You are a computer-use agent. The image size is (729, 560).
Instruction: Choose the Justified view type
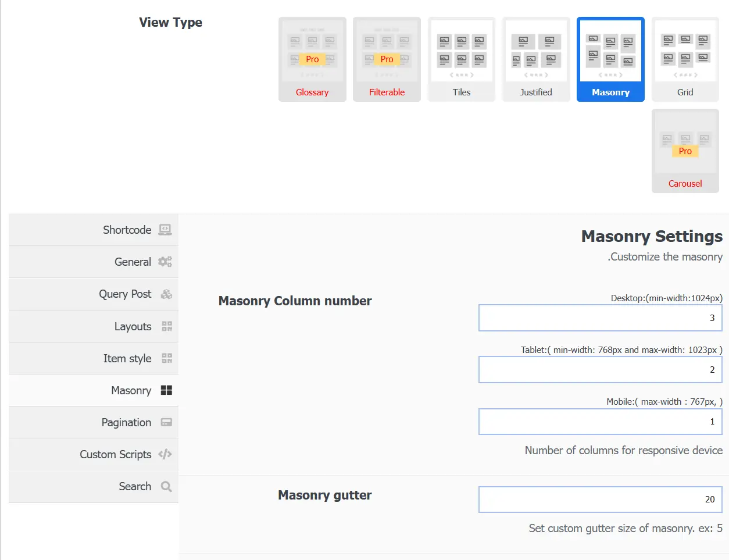point(536,59)
